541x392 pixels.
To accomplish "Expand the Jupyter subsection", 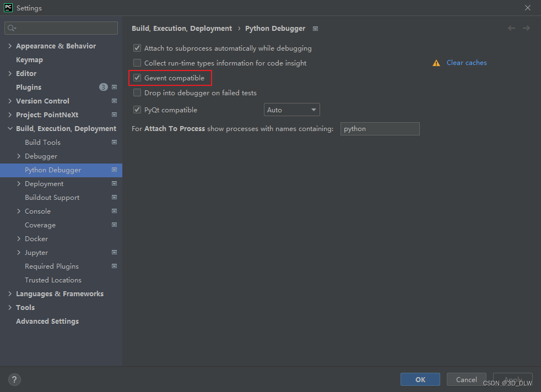I will coord(19,253).
